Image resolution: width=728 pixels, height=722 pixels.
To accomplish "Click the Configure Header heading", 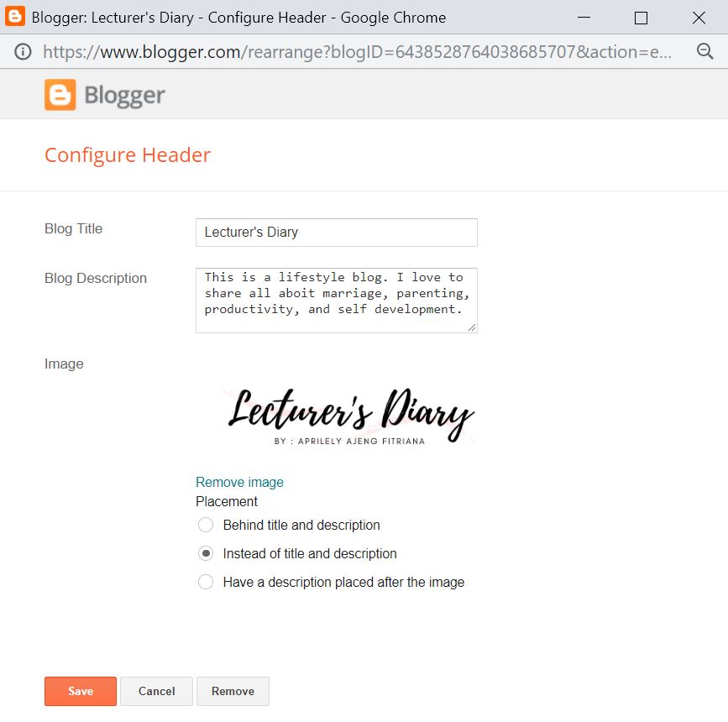I will pos(128,155).
